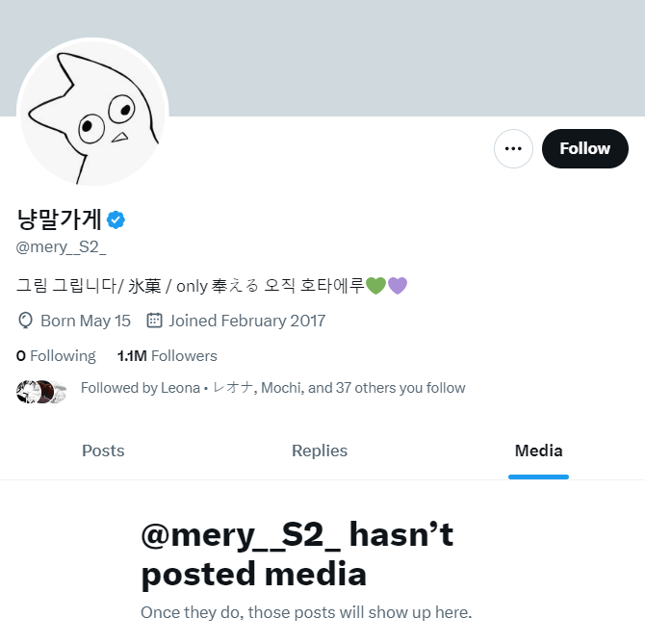Click the @mery__S2_ handle under the name
Screen dimensions: 645x644
click(x=61, y=246)
